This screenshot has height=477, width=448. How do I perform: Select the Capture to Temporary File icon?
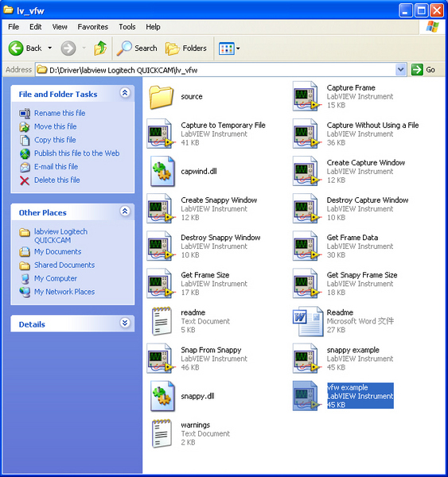[160, 134]
